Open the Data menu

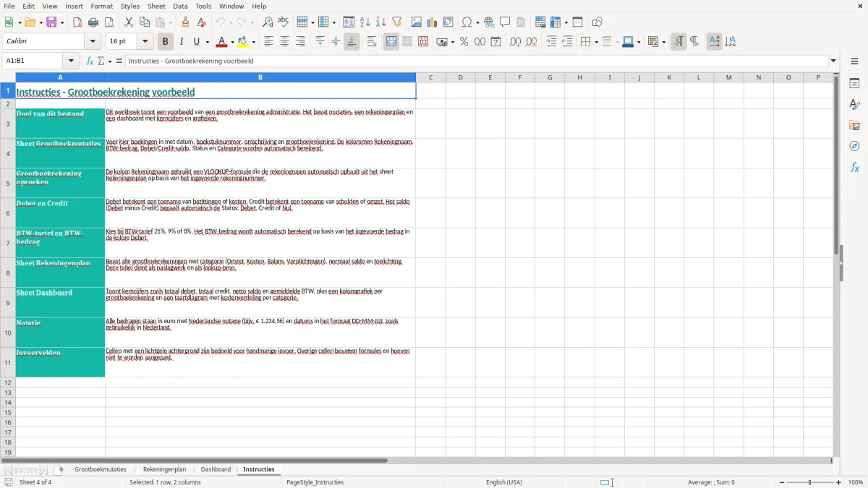(x=180, y=6)
